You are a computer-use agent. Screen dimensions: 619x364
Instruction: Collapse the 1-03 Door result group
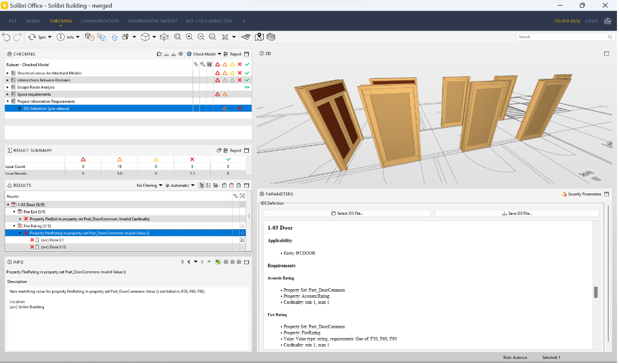click(x=8, y=204)
